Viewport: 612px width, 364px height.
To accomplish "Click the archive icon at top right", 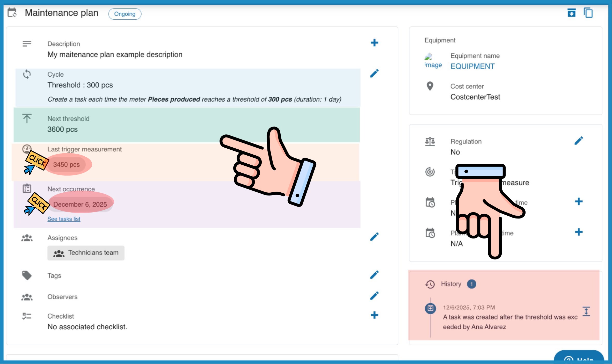I will [x=571, y=13].
